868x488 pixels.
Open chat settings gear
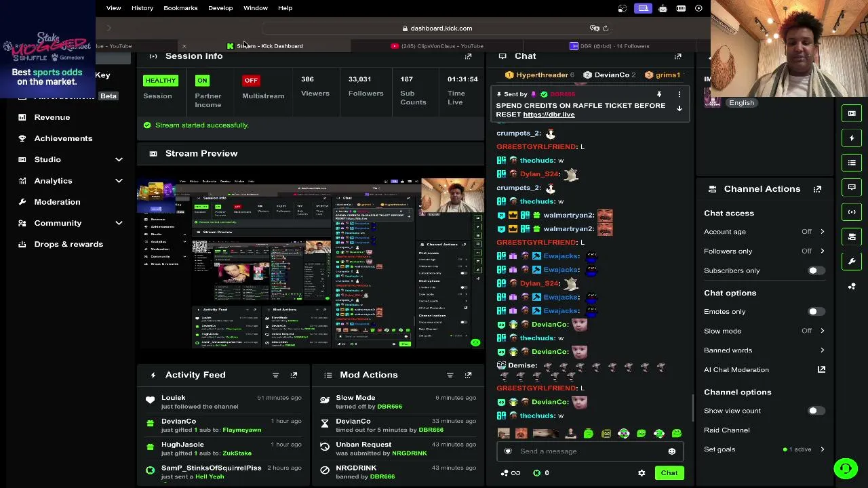(x=642, y=473)
